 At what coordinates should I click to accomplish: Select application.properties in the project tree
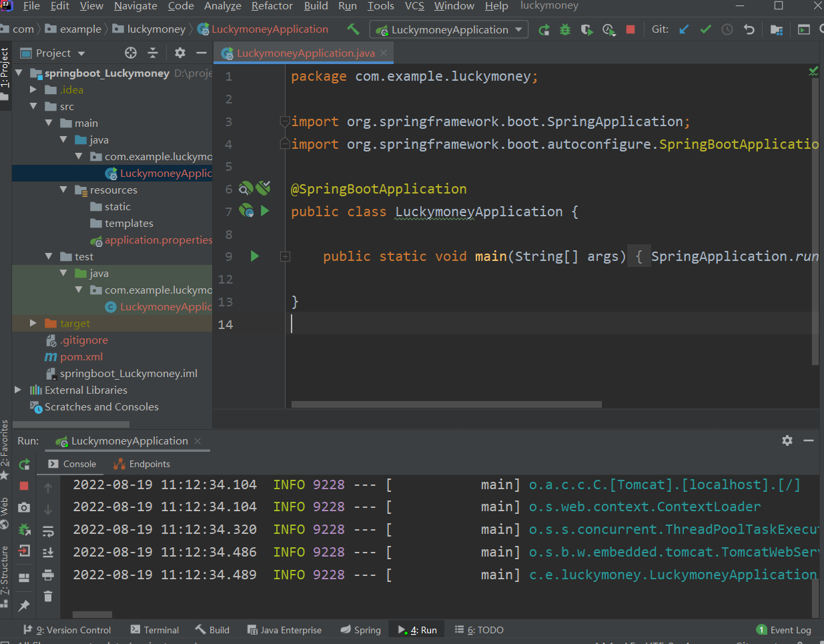[158, 240]
